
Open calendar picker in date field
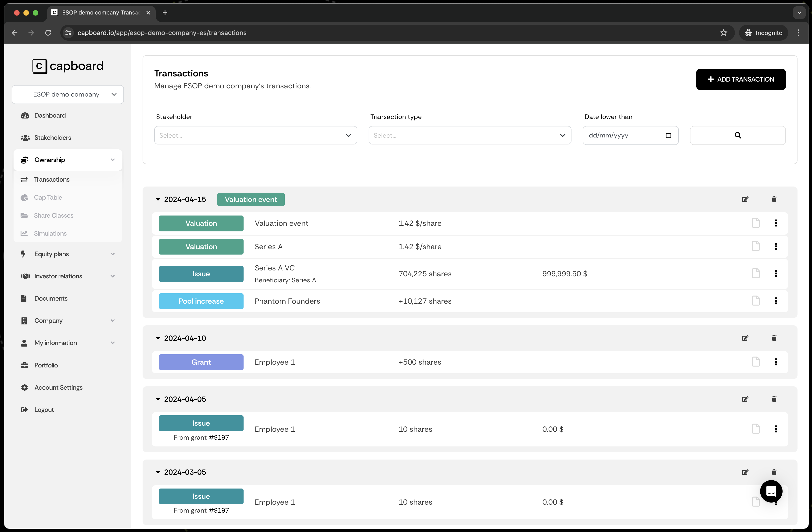668,135
